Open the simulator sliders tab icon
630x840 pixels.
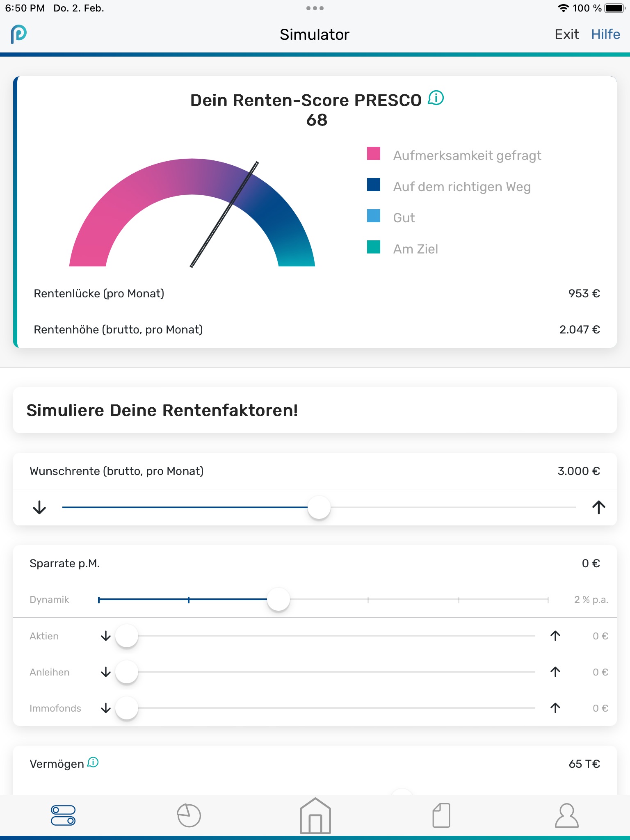(63, 815)
